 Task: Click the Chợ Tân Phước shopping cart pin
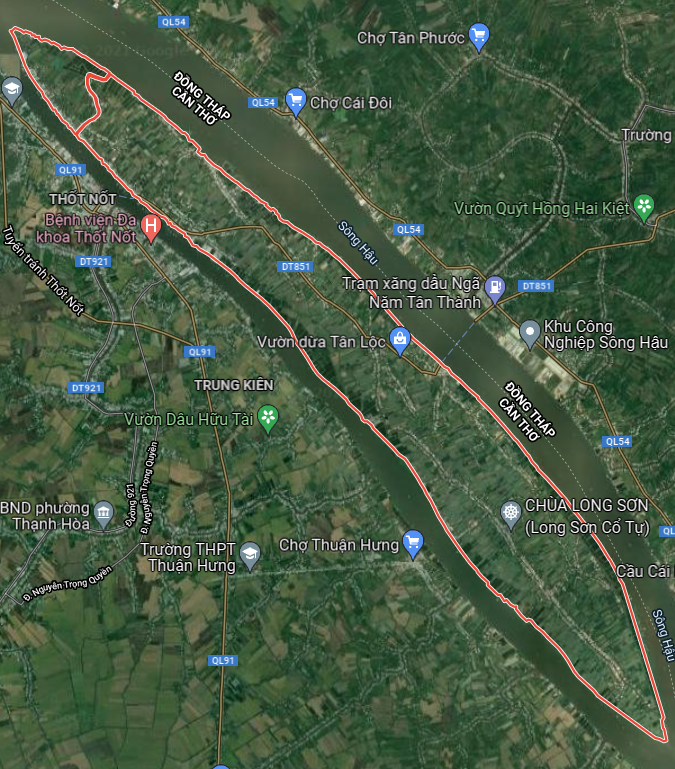pyautogui.click(x=479, y=37)
